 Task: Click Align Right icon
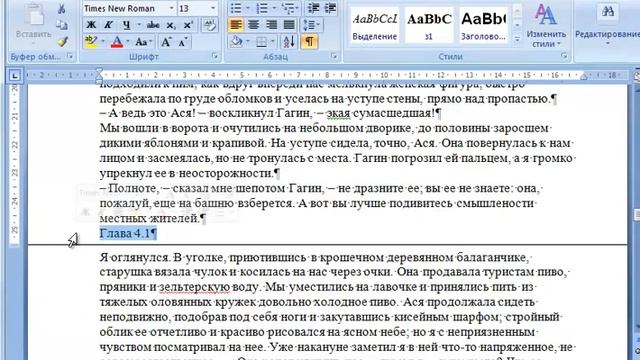pyautogui.click(x=271, y=25)
